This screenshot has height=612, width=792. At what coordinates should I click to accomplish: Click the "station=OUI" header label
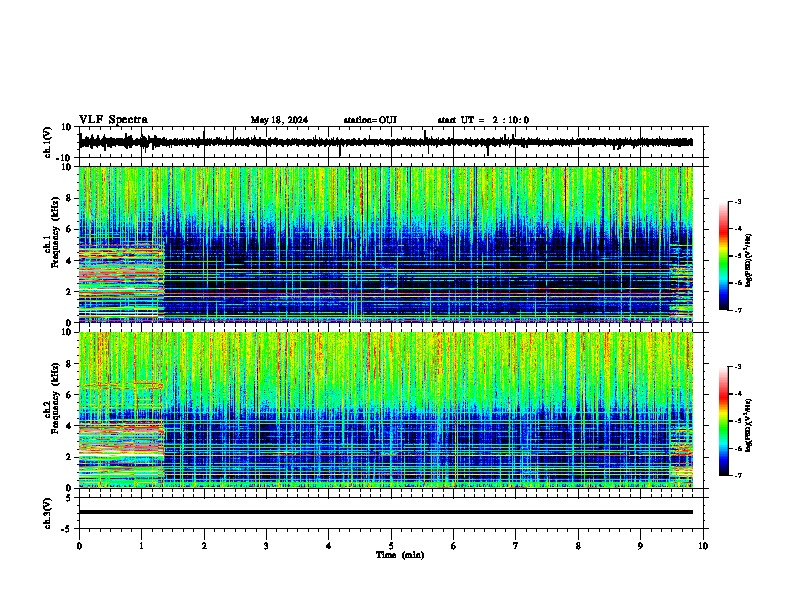[x=370, y=120]
